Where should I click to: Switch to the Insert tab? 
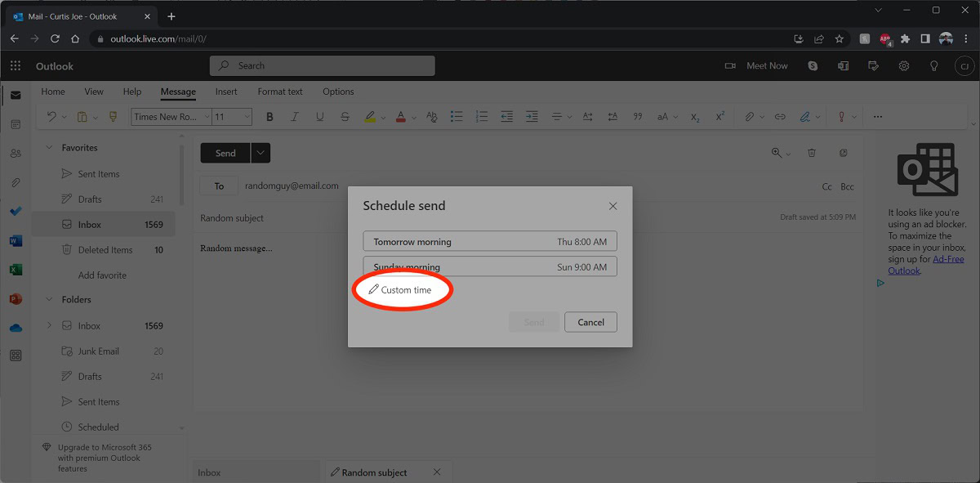pyautogui.click(x=226, y=92)
